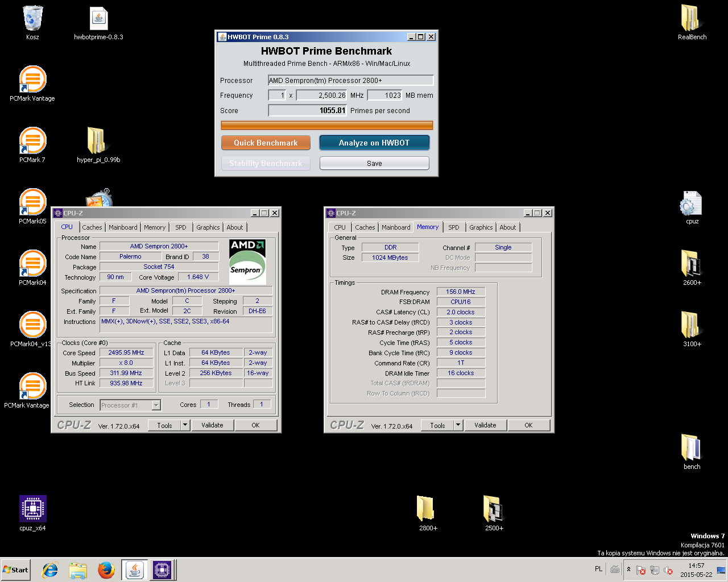728x582 pixels.
Task: Select the PCMark04 desktop shortcut
Action: (32, 264)
